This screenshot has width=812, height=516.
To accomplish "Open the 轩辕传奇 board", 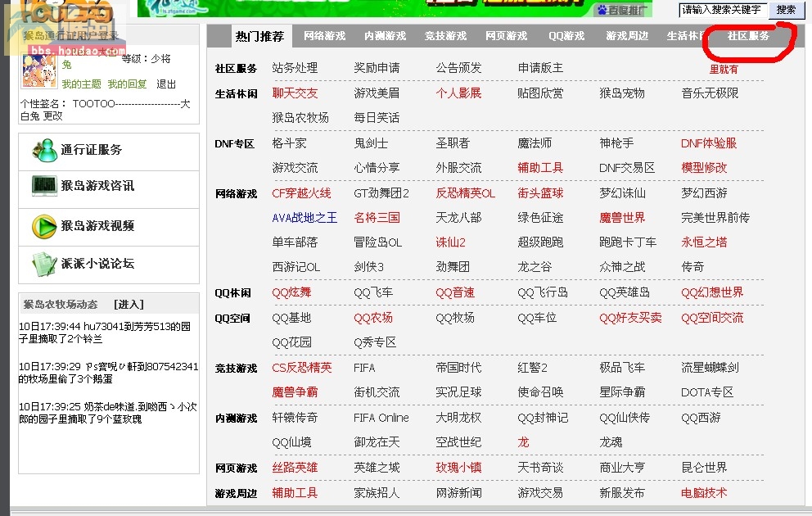I will point(295,418).
